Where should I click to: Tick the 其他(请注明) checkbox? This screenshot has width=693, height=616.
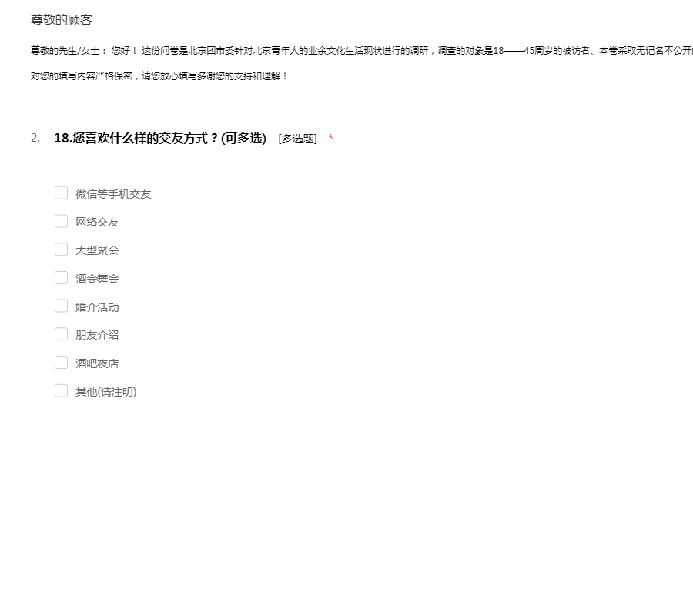[x=61, y=391]
